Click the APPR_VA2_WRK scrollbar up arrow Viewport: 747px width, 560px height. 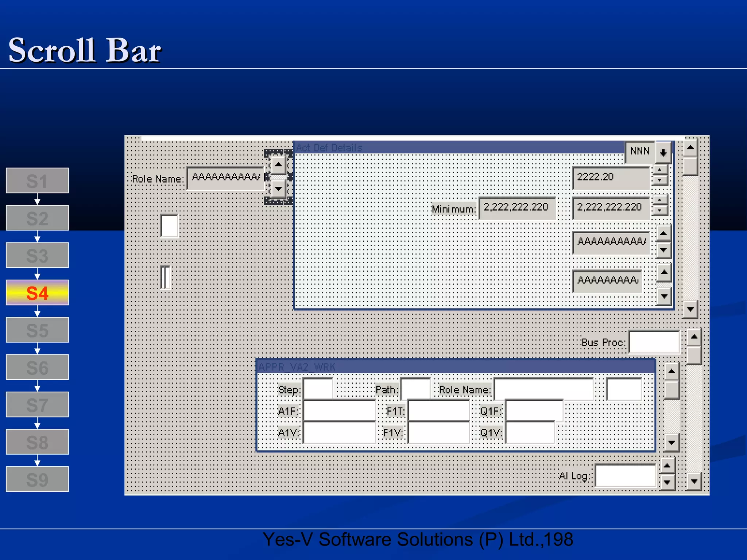click(x=671, y=372)
